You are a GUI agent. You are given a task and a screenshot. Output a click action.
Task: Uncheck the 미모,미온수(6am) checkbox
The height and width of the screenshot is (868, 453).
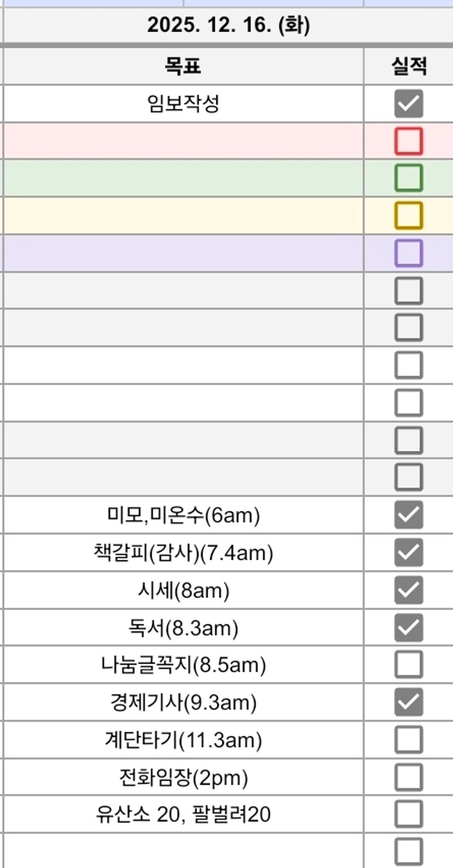coord(408,515)
